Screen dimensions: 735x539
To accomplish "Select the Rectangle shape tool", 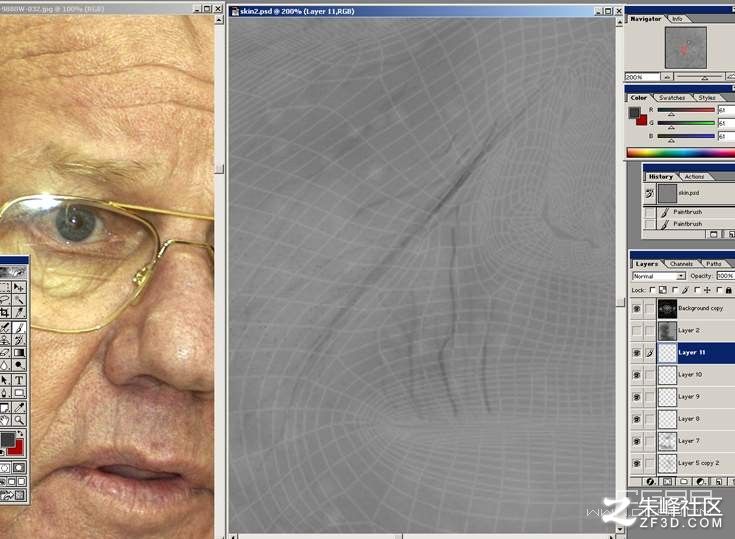I will tap(19, 393).
